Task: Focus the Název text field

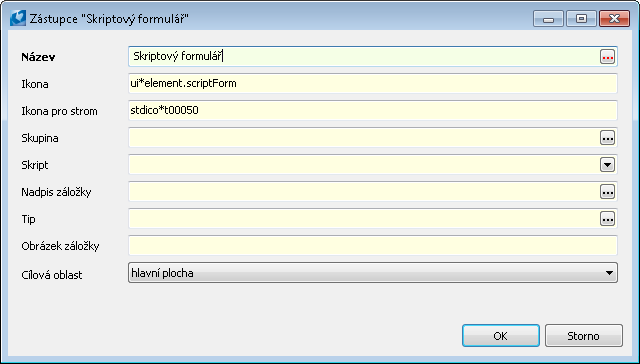Action: [x=364, y=56]
